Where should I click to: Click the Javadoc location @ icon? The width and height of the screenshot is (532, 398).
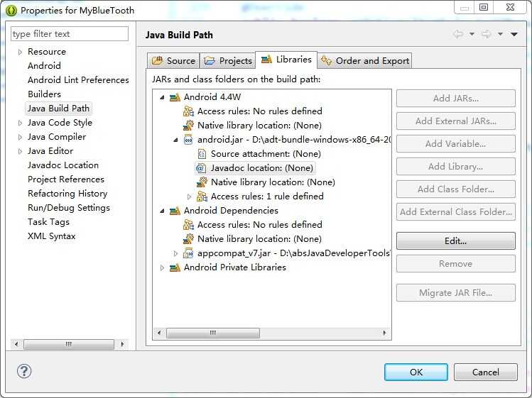[201, 168]
